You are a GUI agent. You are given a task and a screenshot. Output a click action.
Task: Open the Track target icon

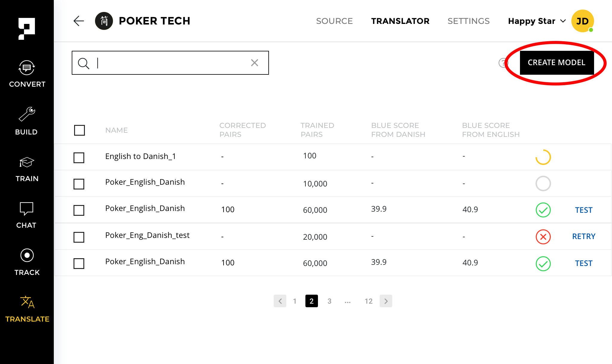27,261
